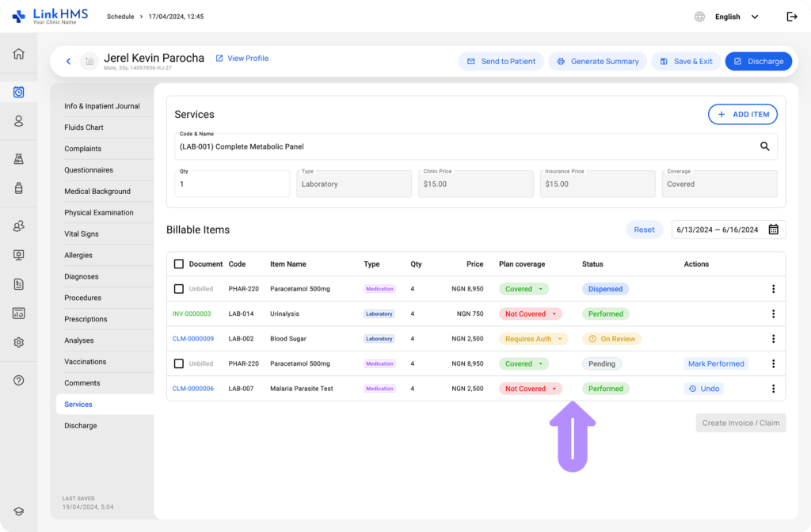Click Send to Patient
The width and height of the screenshot is (811, 532).
(501, 62)
